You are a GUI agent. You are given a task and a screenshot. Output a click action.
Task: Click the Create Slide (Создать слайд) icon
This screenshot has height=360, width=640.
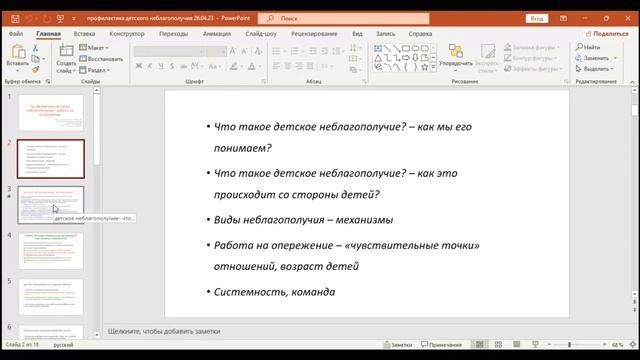click(66, 51)
